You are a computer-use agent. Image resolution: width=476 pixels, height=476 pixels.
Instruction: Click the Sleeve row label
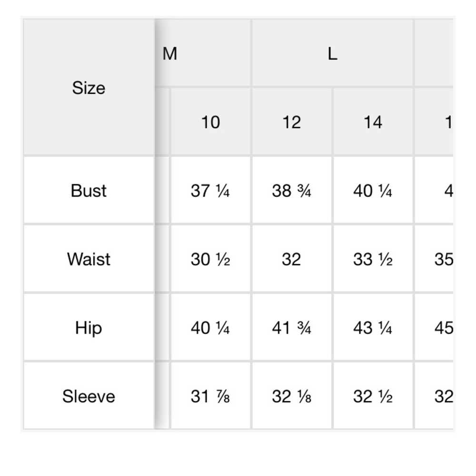coord(89,397)
